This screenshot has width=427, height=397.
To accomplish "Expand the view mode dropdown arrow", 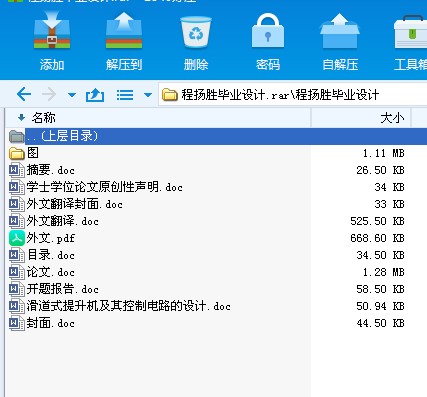I will click(148, 95).
